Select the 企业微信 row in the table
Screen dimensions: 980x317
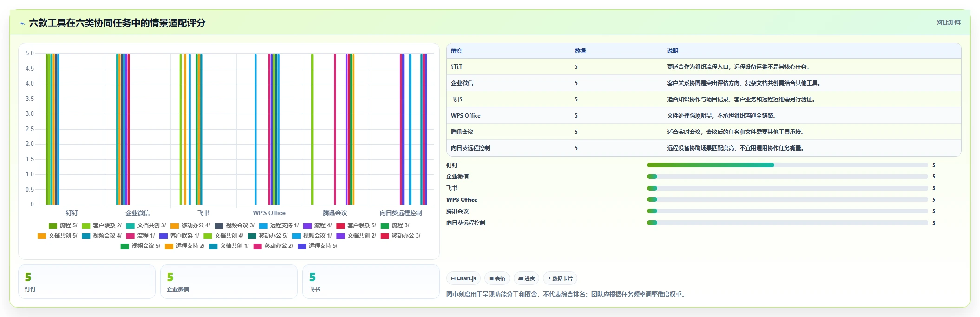704,83
